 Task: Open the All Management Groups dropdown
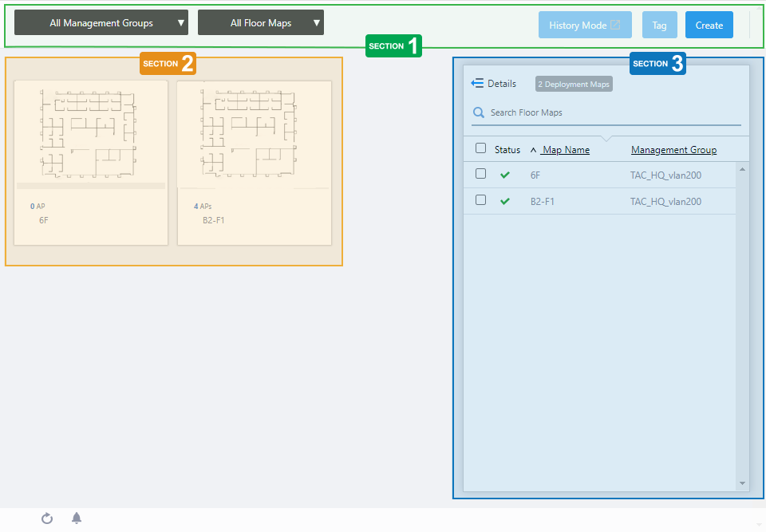pyautogui.click(x=101, y=23)
